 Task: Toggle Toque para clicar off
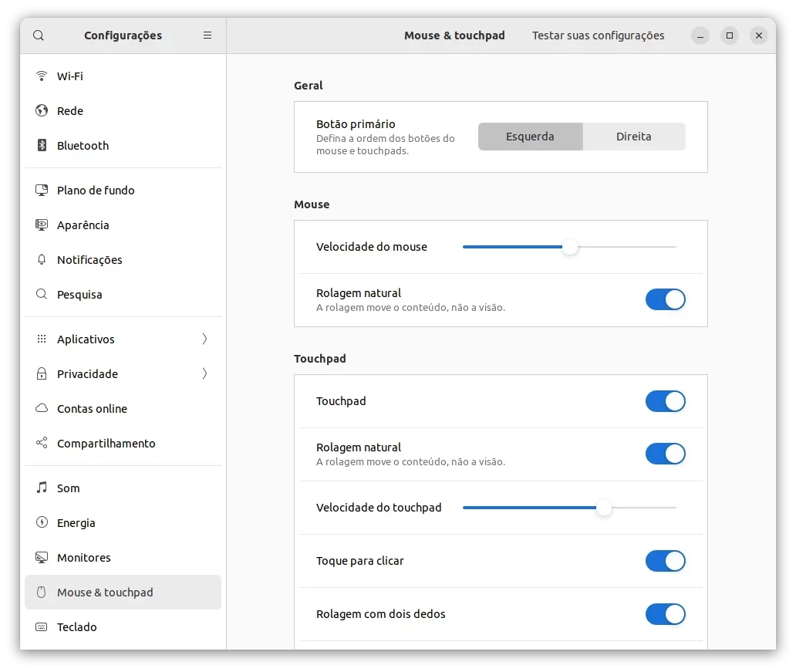665,561
